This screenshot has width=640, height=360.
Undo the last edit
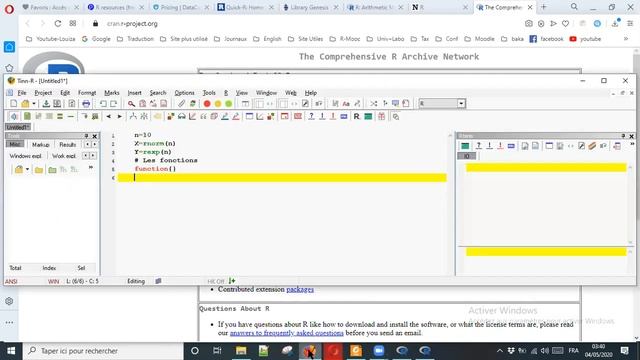point(103,104)
